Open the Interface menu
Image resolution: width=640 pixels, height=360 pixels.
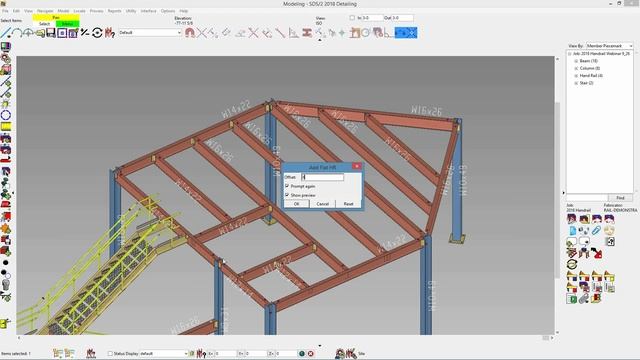(149, 11)
